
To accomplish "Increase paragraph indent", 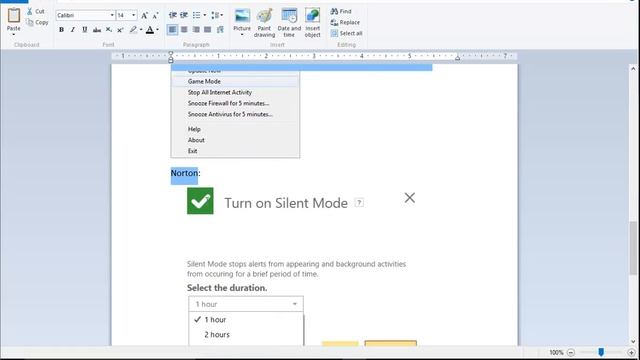I will tap(184, 15).
